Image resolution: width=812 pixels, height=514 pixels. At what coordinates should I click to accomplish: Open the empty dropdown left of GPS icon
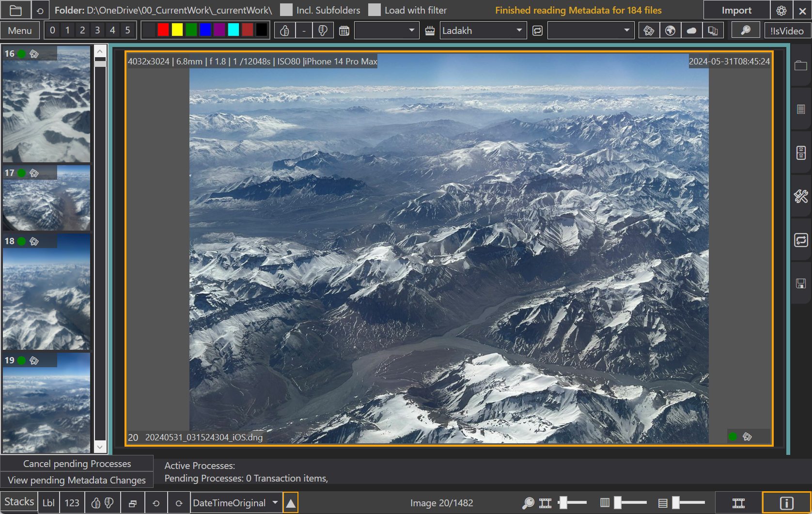coord(591,31)
